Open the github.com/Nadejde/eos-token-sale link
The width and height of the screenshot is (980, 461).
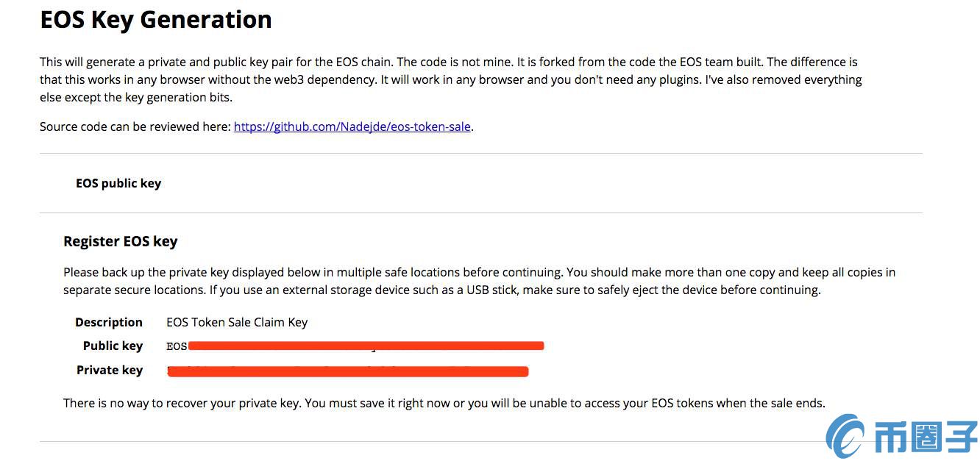[352, 126]
